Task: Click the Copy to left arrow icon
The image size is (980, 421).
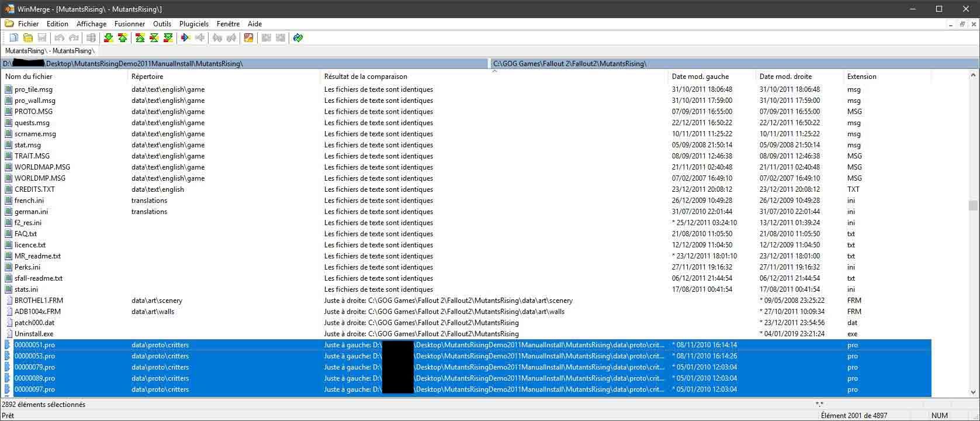Action: pyautogui.click(x=199, y=38)
